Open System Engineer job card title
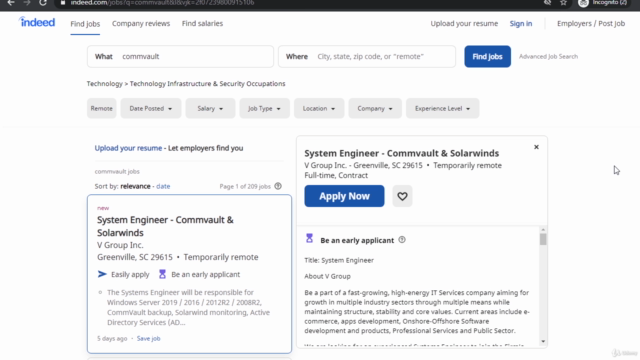Screen dimensions: 640x360 tap(165, 226)
